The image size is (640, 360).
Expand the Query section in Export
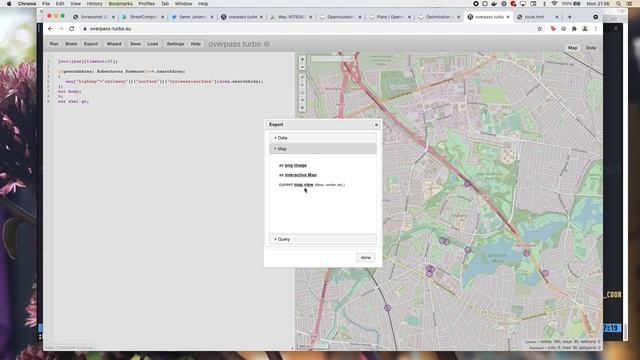323,239
